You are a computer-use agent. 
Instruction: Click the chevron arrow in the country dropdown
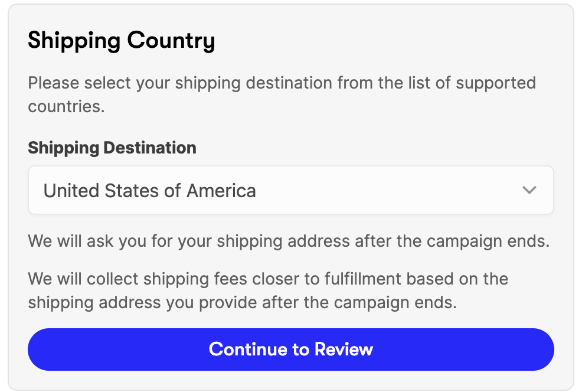point(529,190)
